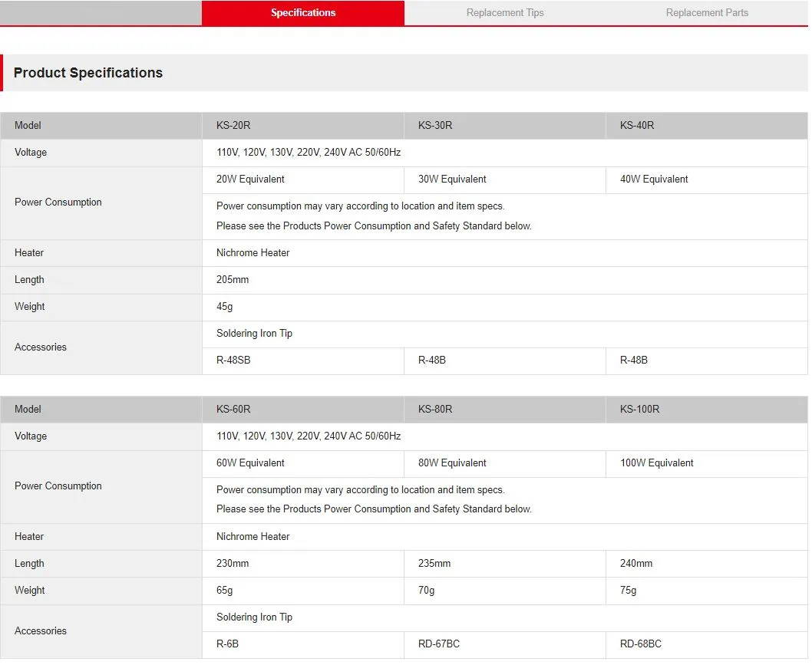Image resolution: width=812 pixels, height=665 pixels.
Task: Click the 45g weight value
Action: (x=224, y=307)
